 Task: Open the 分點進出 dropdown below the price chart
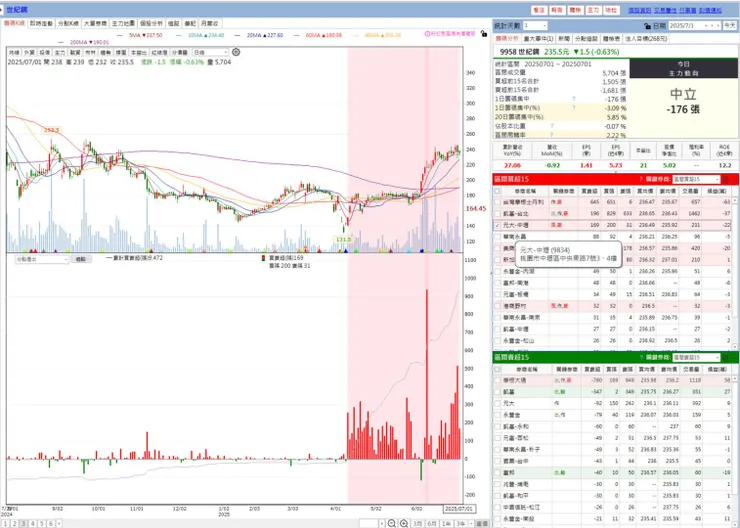[42, 259]
